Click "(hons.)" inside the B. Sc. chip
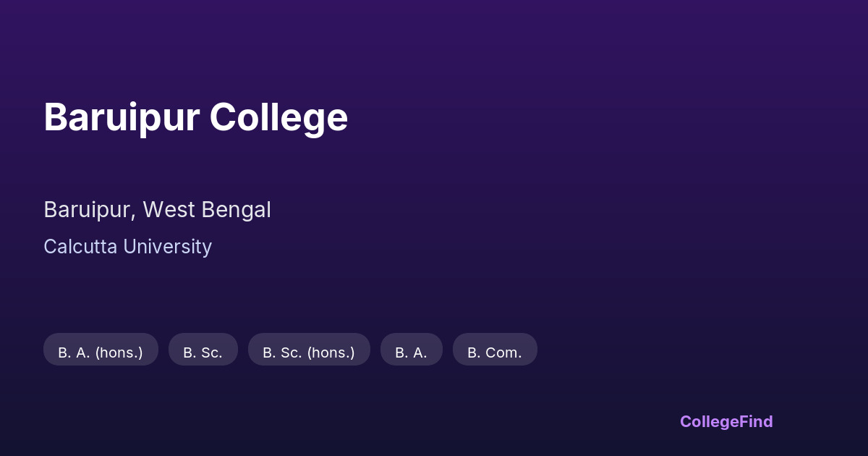The height and width of the screenshot is (456, 868). tap(331, 352)
